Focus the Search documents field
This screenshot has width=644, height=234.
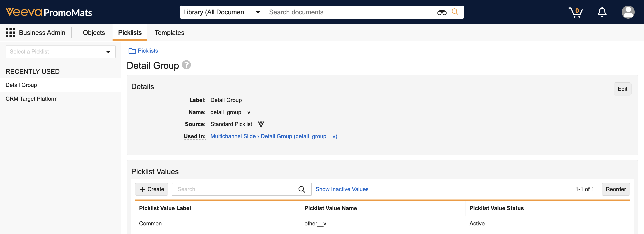click(350, 12)
